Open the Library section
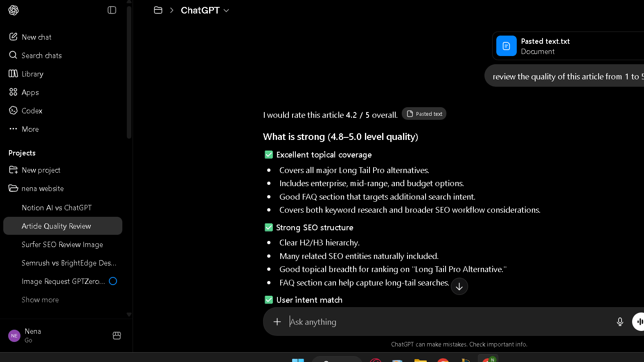 tap(63, 74)
